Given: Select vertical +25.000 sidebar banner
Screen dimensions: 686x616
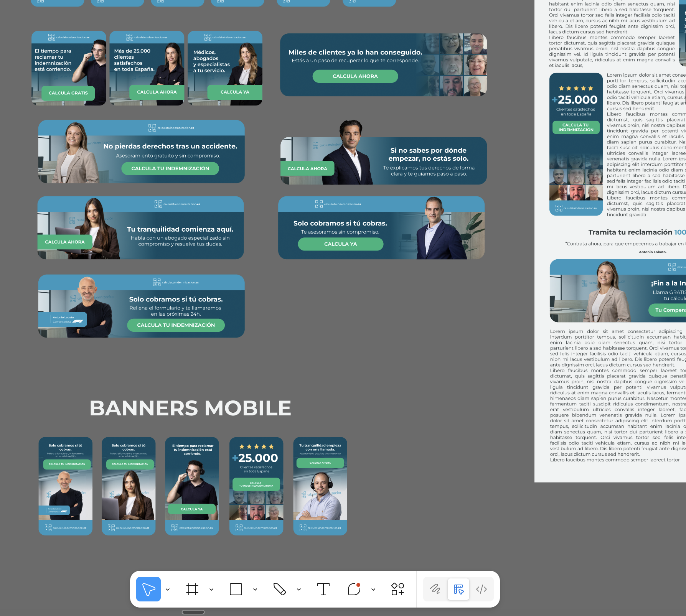Looking at the screenshot, I should (576, 144).
